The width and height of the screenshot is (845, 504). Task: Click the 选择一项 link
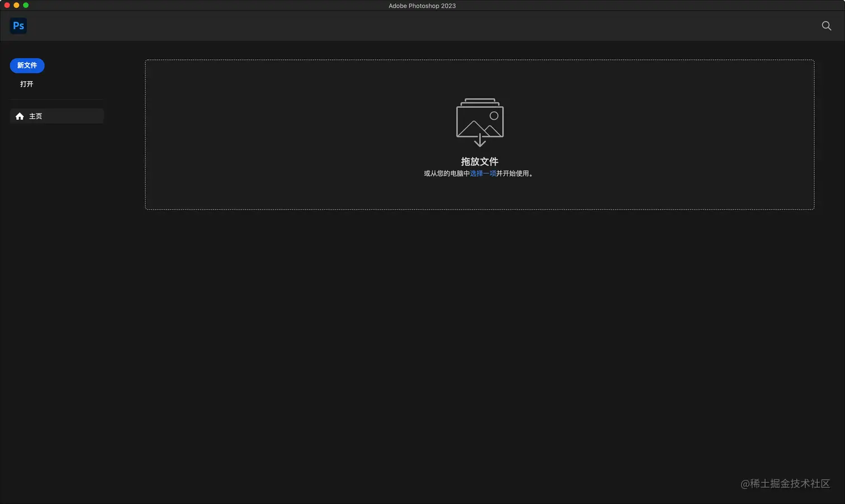pos(483,174)
